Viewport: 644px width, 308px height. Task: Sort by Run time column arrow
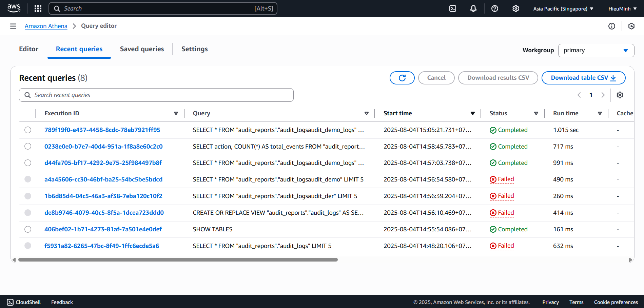tap(600, 114)
